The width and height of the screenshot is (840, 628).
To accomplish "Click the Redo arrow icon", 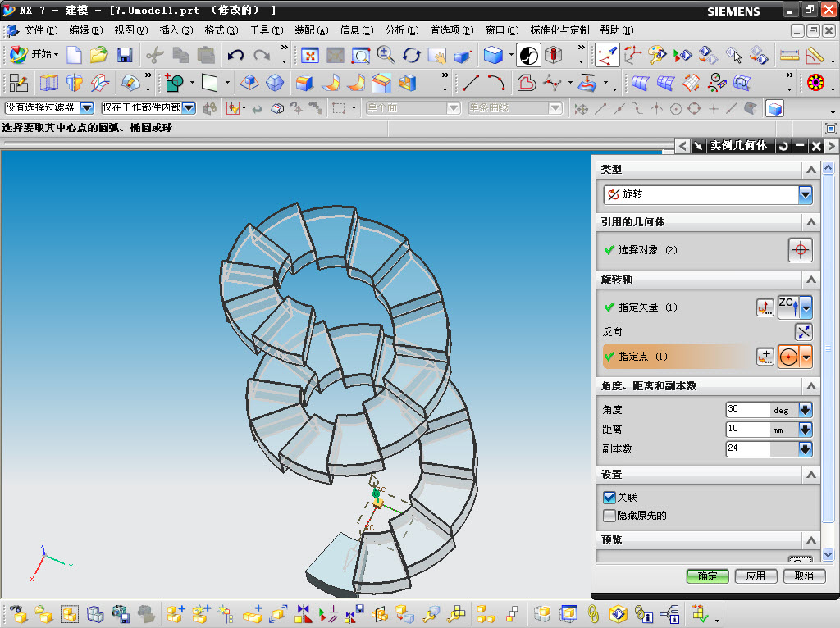I will click(262, 55).
